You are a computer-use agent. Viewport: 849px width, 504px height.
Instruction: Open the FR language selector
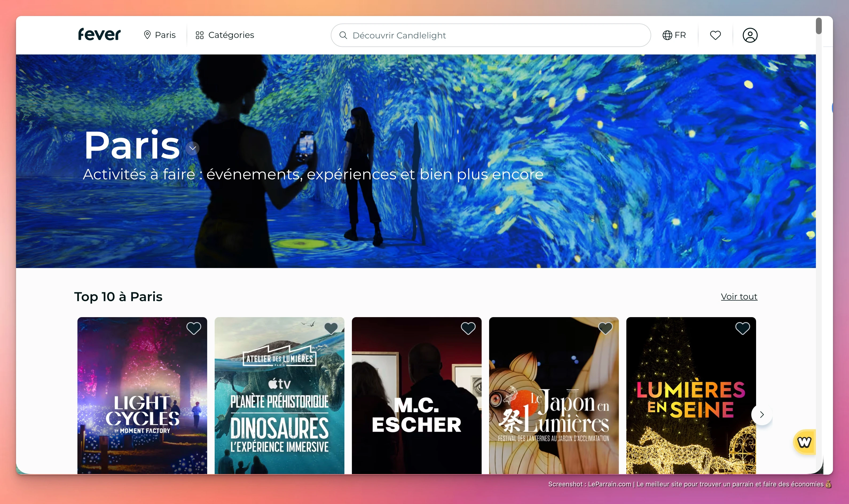(680, 35)
